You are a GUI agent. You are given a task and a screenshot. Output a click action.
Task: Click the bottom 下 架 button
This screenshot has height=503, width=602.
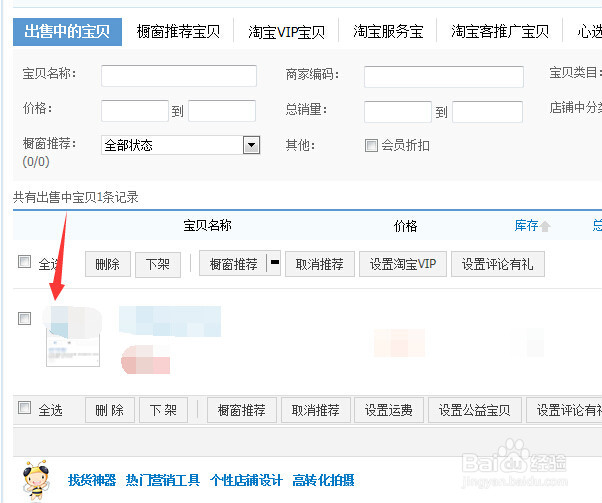163,410
